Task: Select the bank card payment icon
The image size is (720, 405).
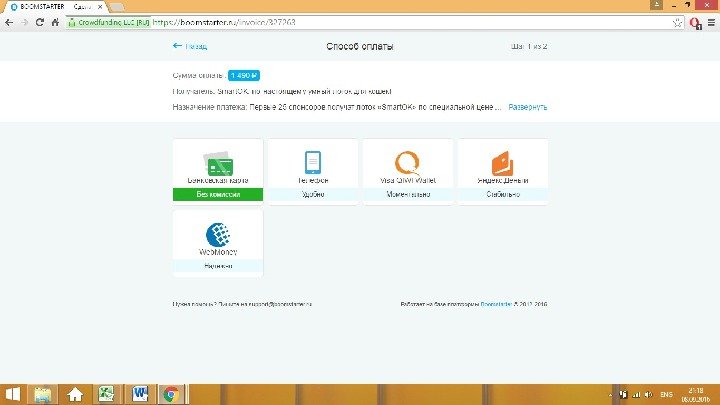Action: (x=218, y=163)
